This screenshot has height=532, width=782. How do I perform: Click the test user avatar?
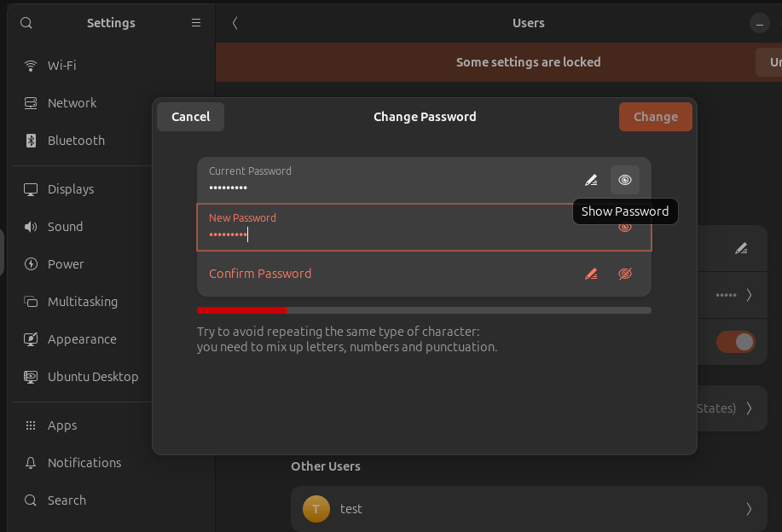[x=316, y=509]
